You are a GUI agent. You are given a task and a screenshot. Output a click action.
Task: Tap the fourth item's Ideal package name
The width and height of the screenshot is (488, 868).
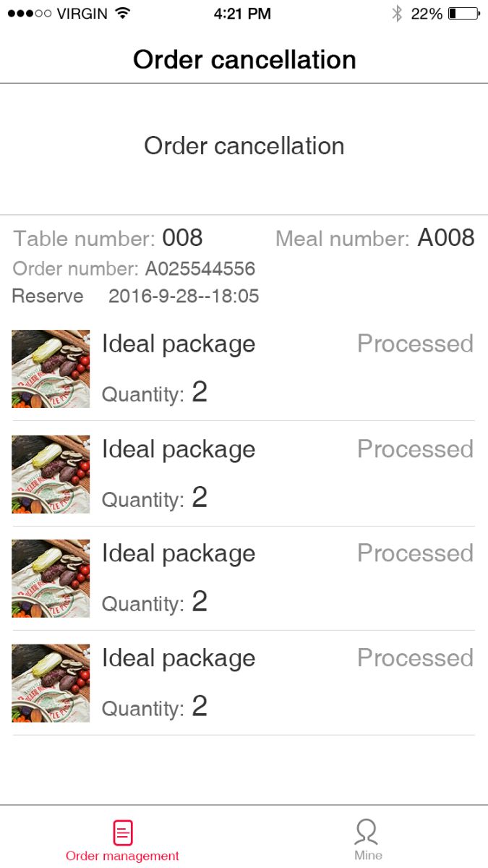coord(179,659)
